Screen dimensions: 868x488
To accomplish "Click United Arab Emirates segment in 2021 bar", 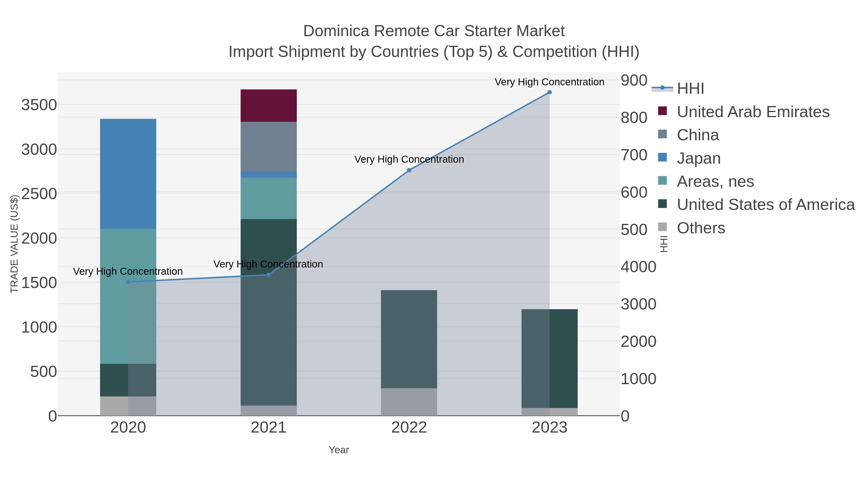I will pos(269,106).
